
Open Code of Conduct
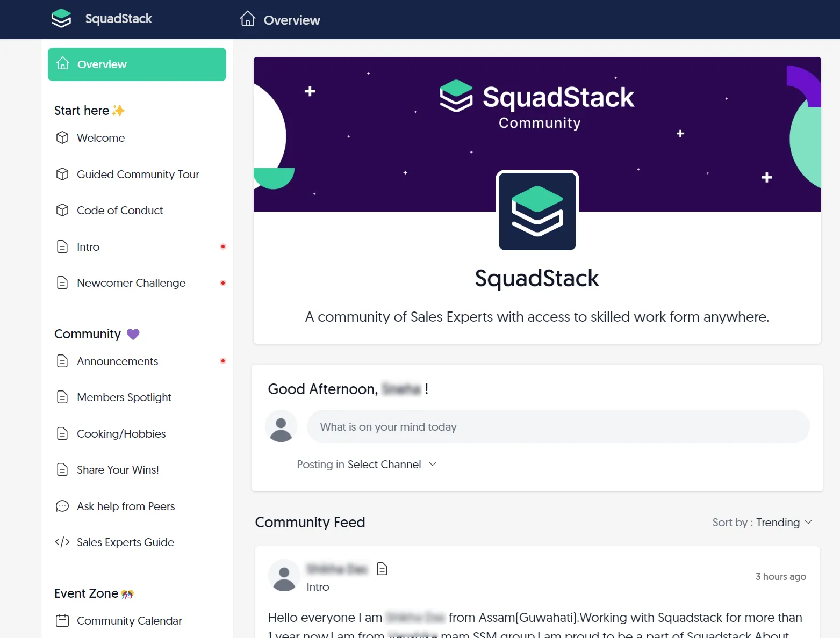click(x=120, y=211)
